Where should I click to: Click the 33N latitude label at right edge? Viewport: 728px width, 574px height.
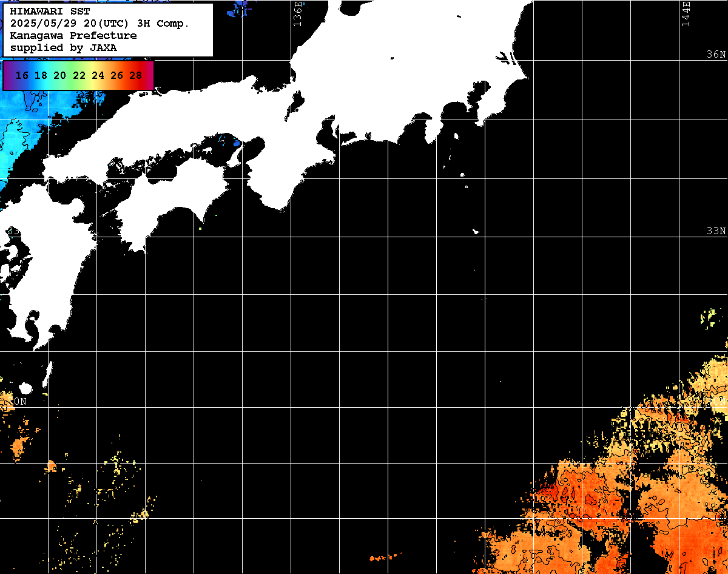pyautogui.click(x=716, y=231)
